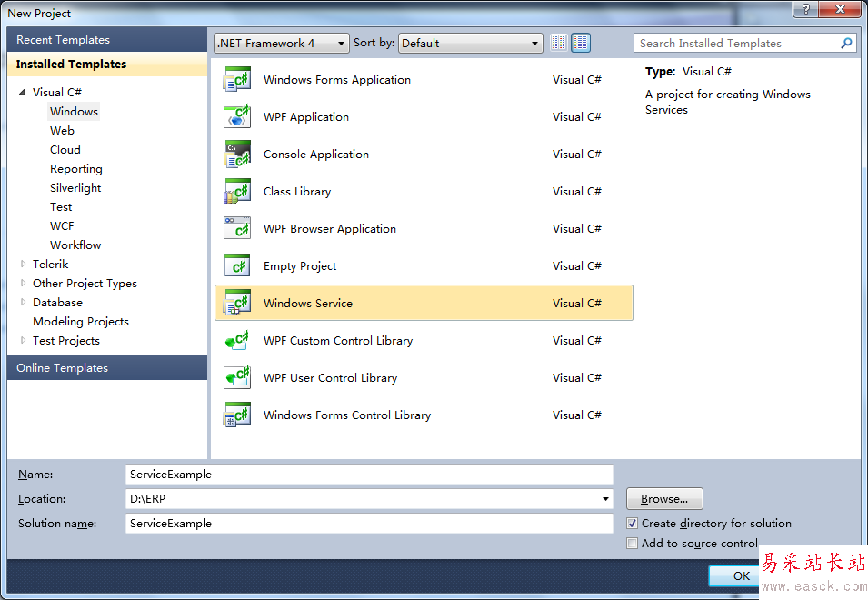Click the search magnifier icon

point(846,43)
